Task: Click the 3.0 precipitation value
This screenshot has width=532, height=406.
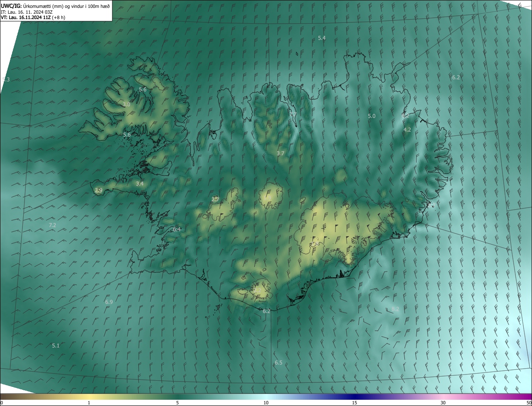Action: pos(126,105)
